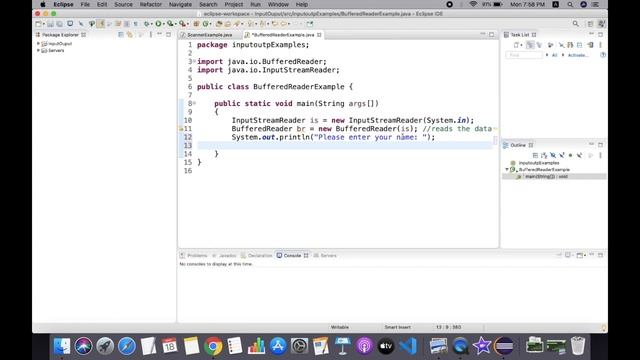The height and width of the screenshot is (360, 640).
Task: Close the BufferedReaderExample.java editor tab
Action: click(x=319, y=35)
